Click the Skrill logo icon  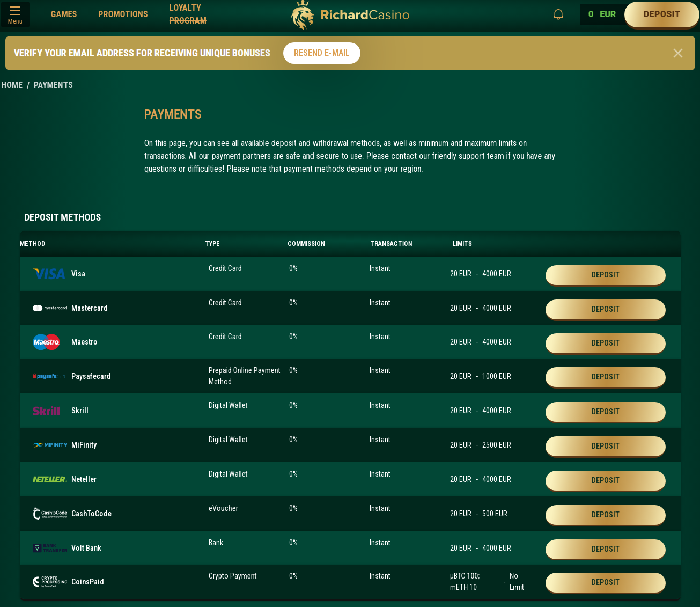coord(46,411)
